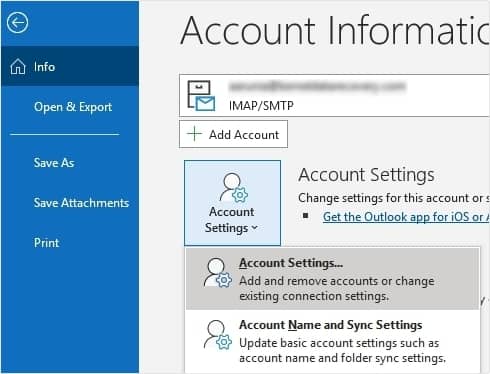
Task: Click the IMAP/SMTP mailbox account icon
Action: pos(201,96)
